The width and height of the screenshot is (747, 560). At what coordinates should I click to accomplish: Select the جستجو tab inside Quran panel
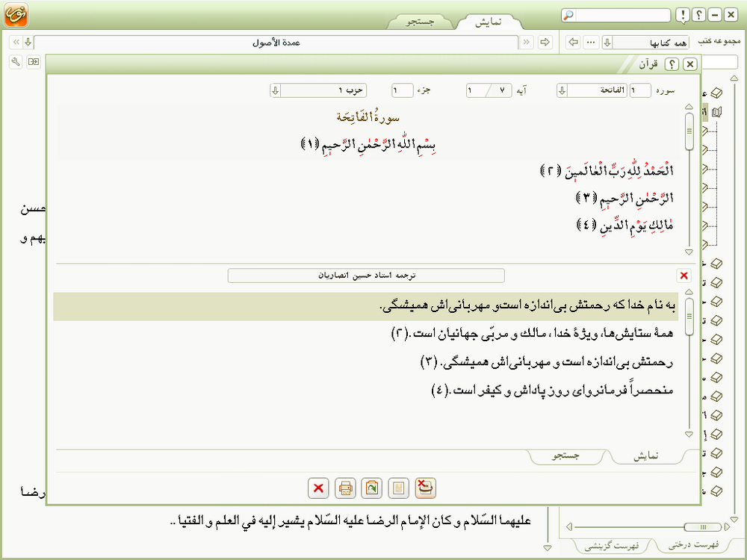tap(566, 455)
